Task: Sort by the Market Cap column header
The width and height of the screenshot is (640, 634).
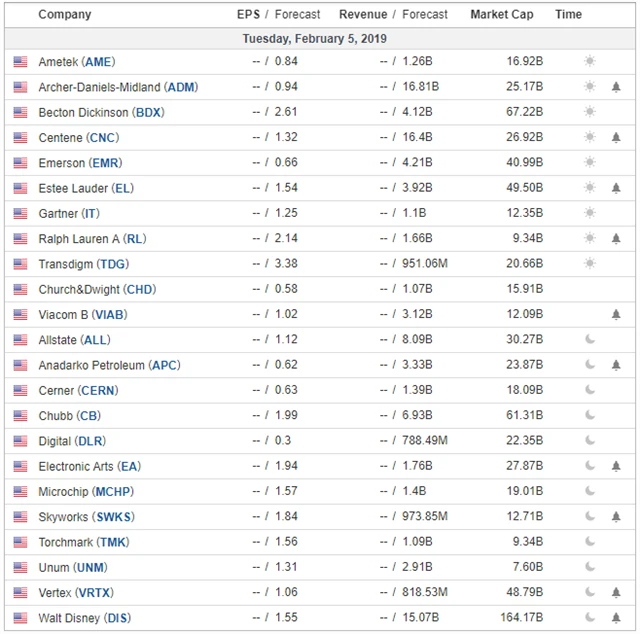Action: tap(502, 15)
